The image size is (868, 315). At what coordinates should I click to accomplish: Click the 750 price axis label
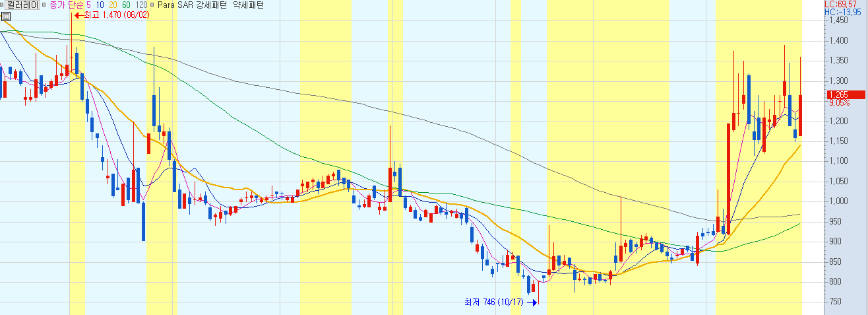coord(837,302)
